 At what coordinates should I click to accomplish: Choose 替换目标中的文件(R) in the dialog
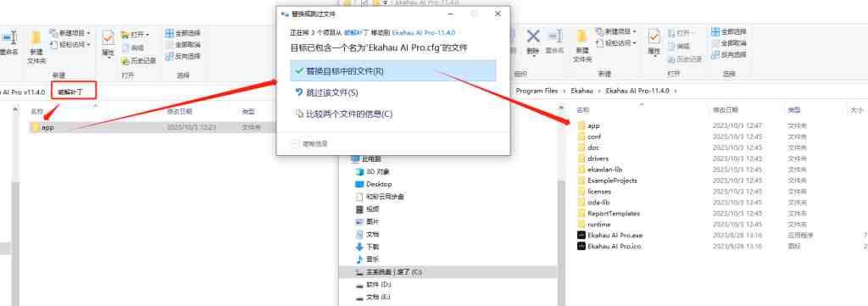pyautogui.click(x=393, y=71)
